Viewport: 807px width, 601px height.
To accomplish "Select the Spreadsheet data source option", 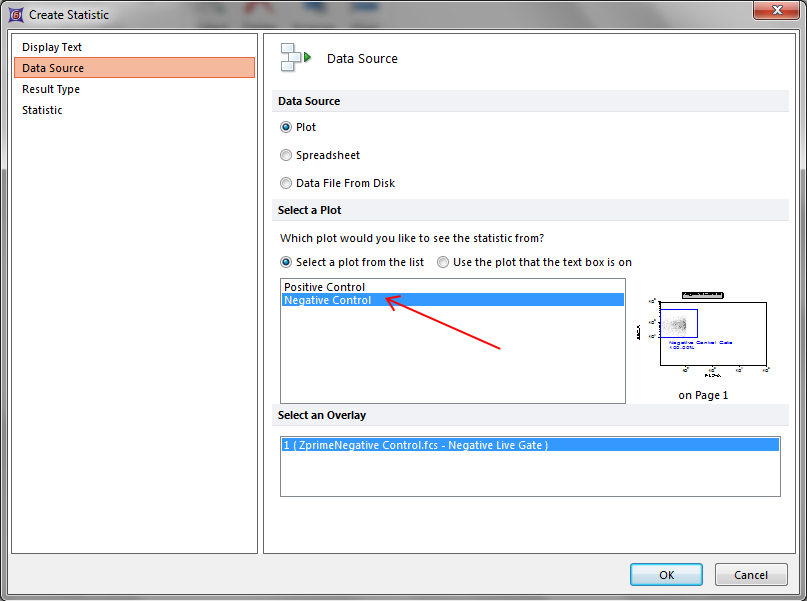I will [287, 155].
